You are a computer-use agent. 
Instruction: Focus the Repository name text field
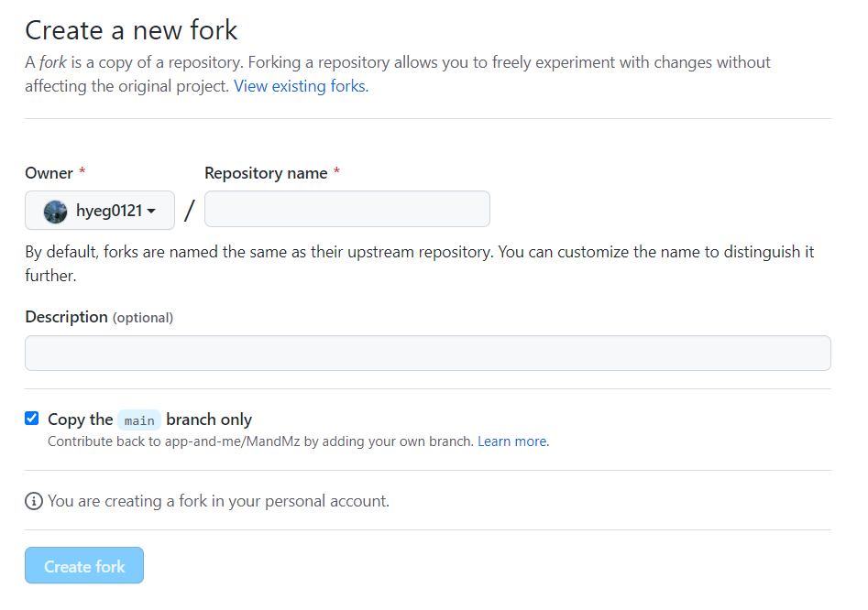click(x=346, y=209)
